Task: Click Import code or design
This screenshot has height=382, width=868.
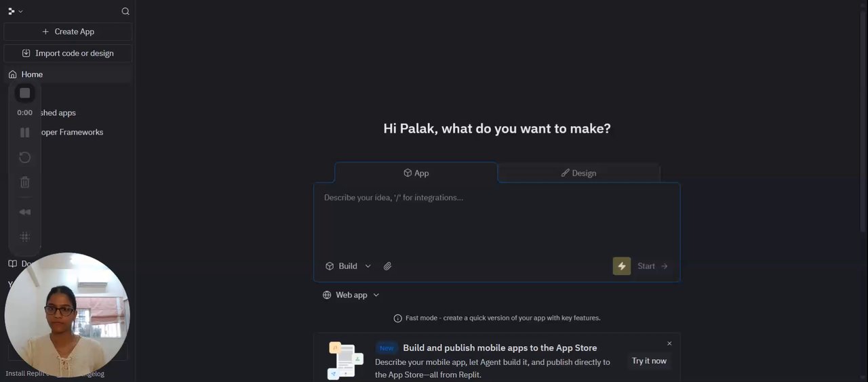Action: click(x=68, y=54)
